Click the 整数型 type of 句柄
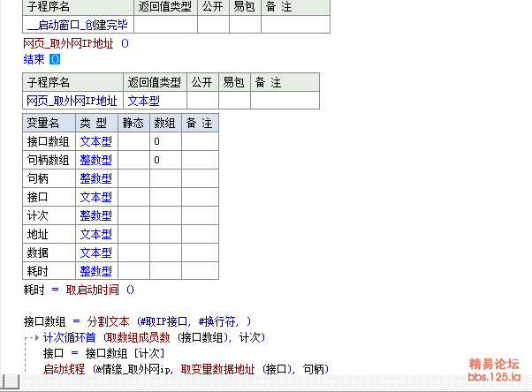This screenshot has width=532, height=392. coord(96,178)
